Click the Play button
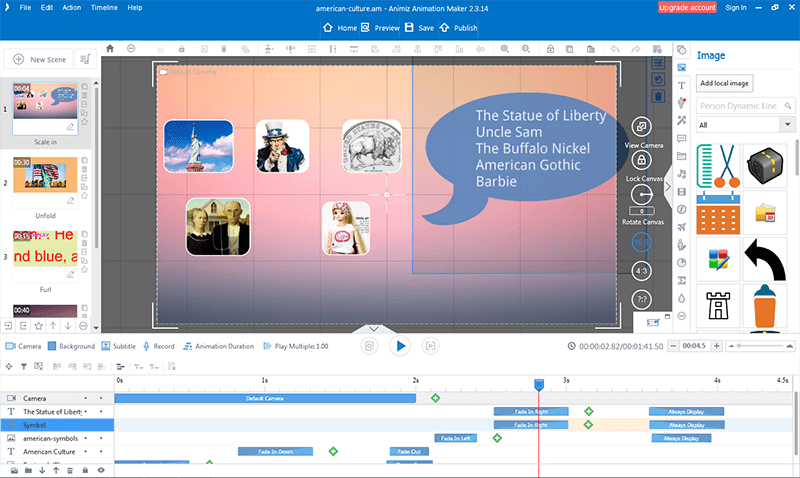 (400, 346)
